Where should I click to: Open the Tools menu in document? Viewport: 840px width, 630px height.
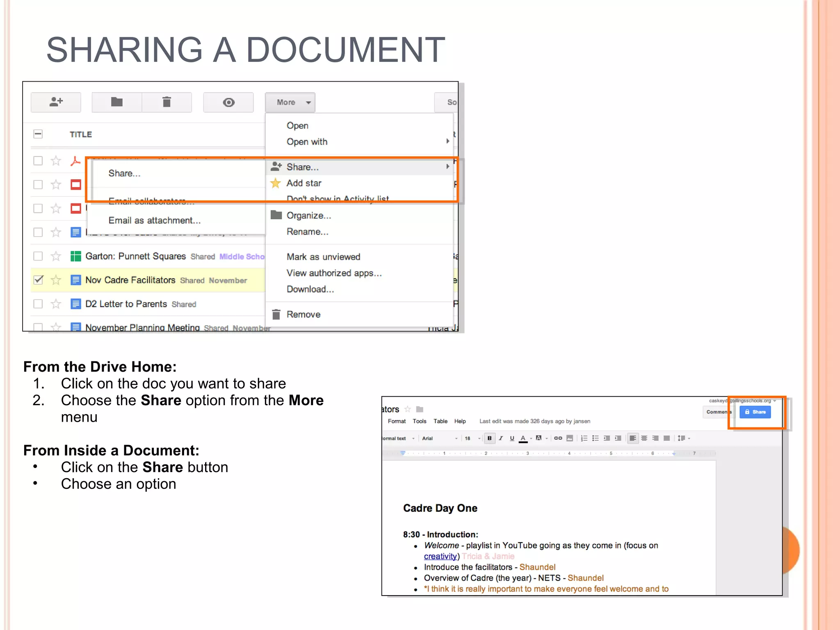[419, 421]
